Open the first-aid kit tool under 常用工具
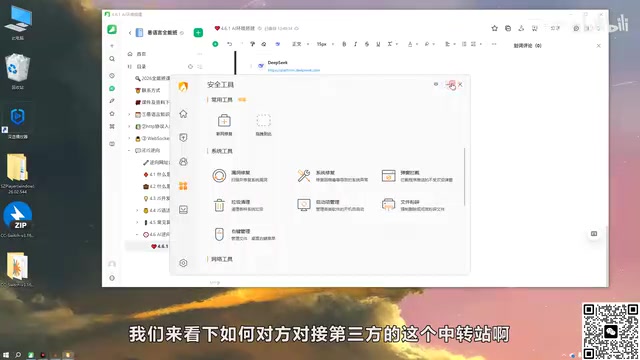Screen dimensions: 640x360 (224, 124)
